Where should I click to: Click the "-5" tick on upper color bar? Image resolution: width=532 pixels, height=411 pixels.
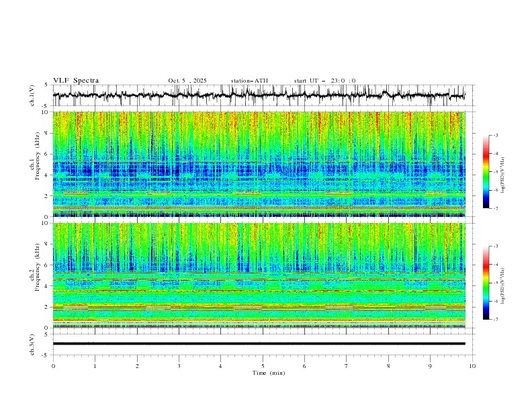495,172
